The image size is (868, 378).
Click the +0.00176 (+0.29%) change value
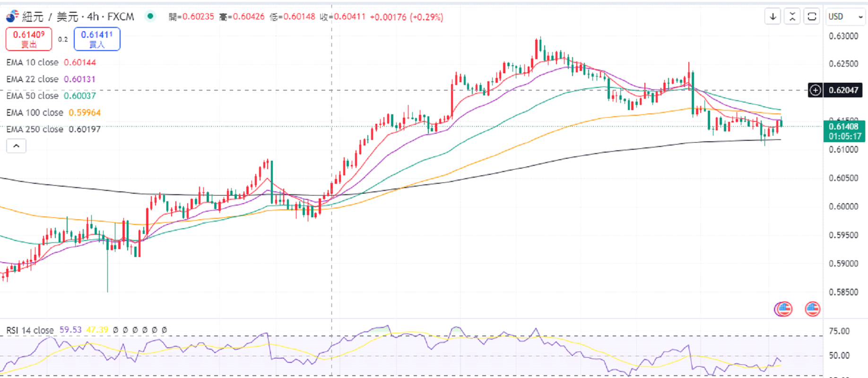407,17
